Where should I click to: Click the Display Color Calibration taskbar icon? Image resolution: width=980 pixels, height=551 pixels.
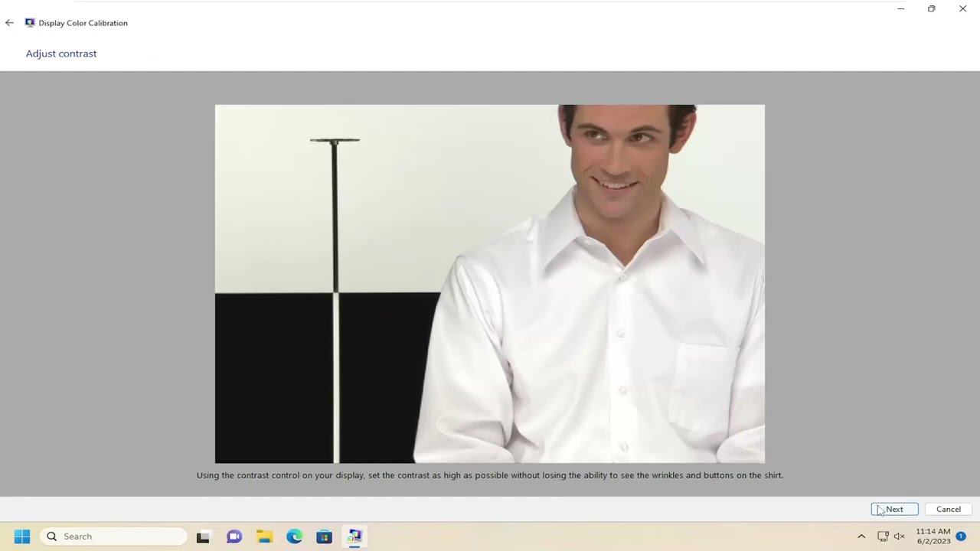[x=354, y=536]
